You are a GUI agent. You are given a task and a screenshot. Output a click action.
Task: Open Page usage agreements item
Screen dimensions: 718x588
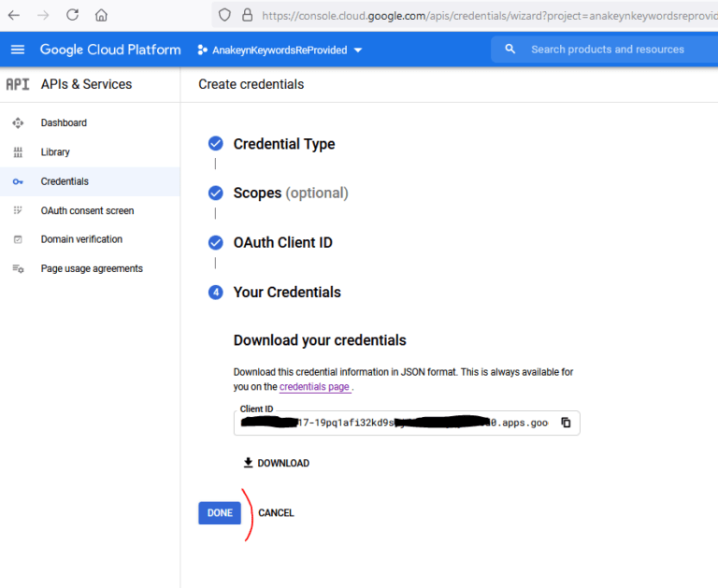coord(92,269)
